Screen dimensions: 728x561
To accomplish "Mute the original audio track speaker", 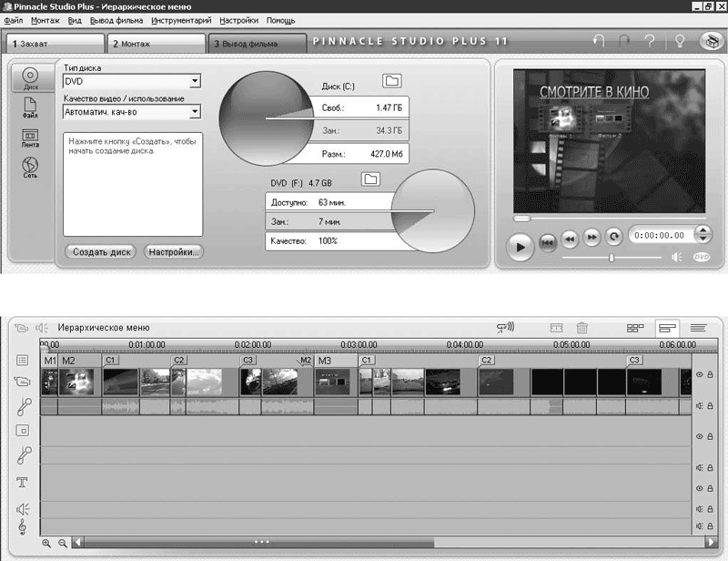I will pos(699,406).
